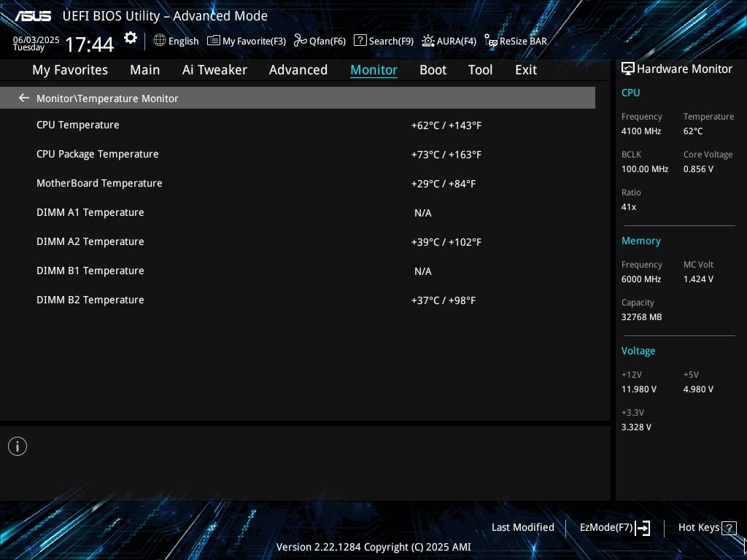Select the Monitor tab
747x560 pixels.
tap(374, 70)
